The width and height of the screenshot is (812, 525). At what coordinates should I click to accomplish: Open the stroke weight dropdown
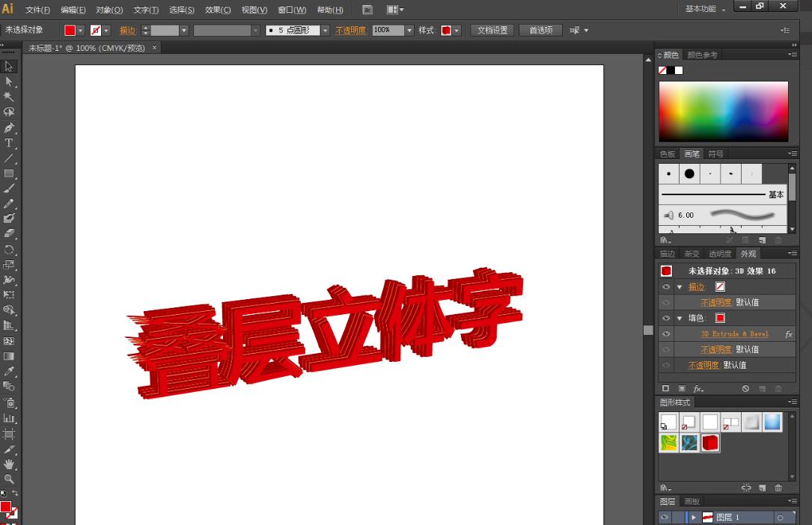(184, 31)
